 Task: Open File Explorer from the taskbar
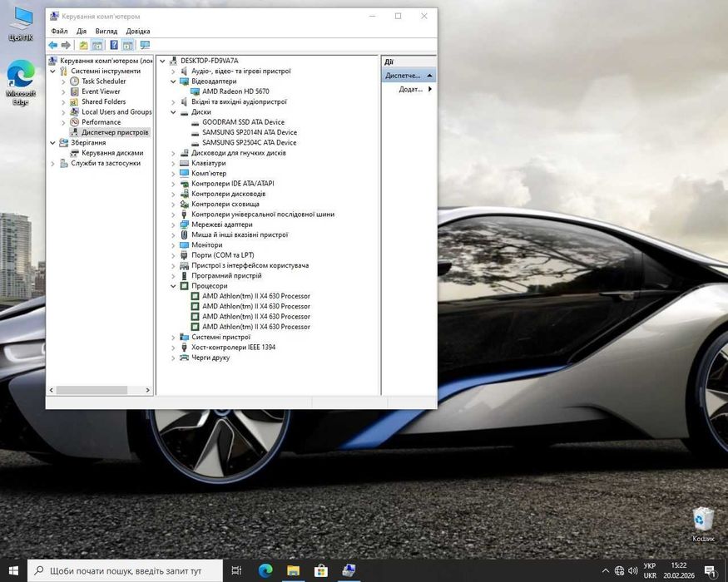coord(293,570)
